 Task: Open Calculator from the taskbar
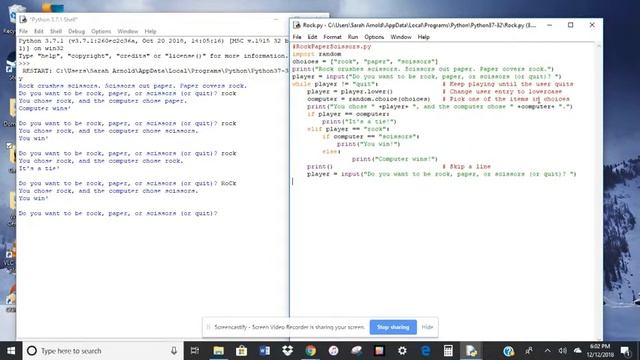pos(448,351)
